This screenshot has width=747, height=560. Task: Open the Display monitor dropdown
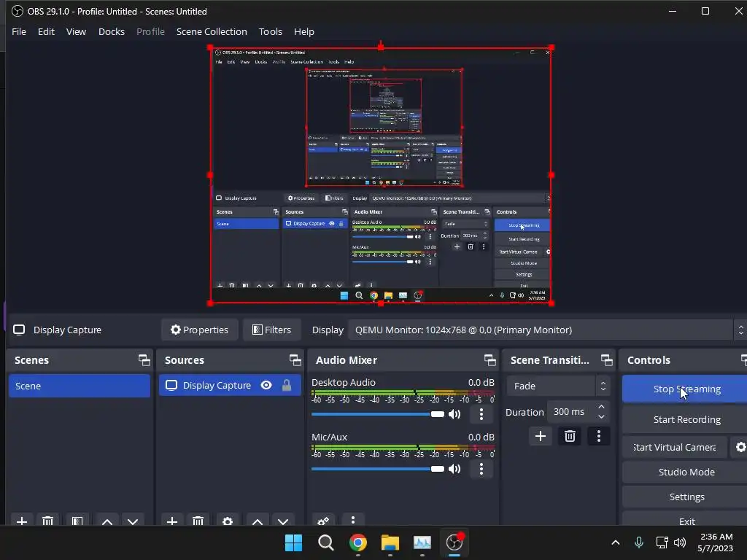pos(547,330)
